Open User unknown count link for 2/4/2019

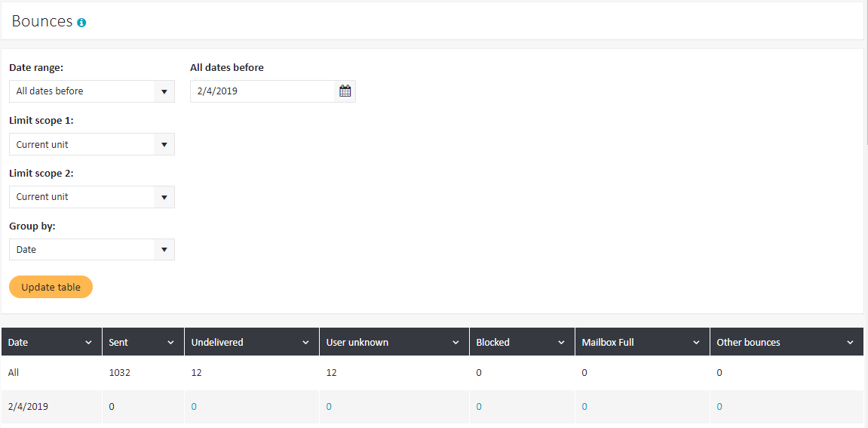click(x=329, y=406)
